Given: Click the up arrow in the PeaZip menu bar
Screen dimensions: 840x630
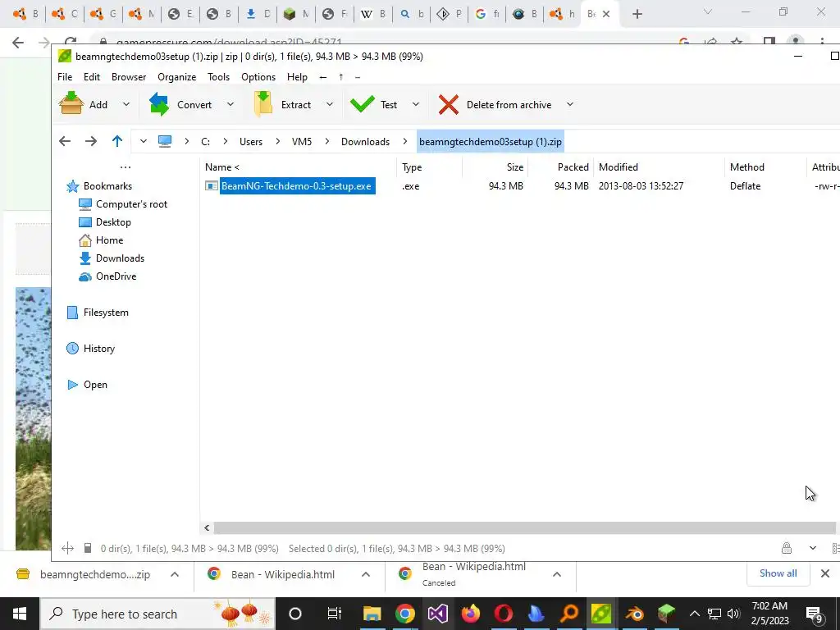Looking at the screenshot, I should pyautogui.click(x=340, y=77).
